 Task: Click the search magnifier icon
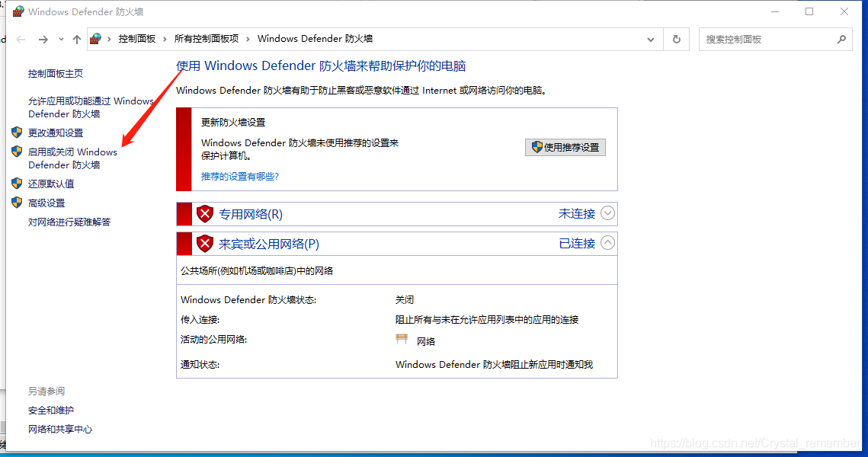[x=841, y=40]
